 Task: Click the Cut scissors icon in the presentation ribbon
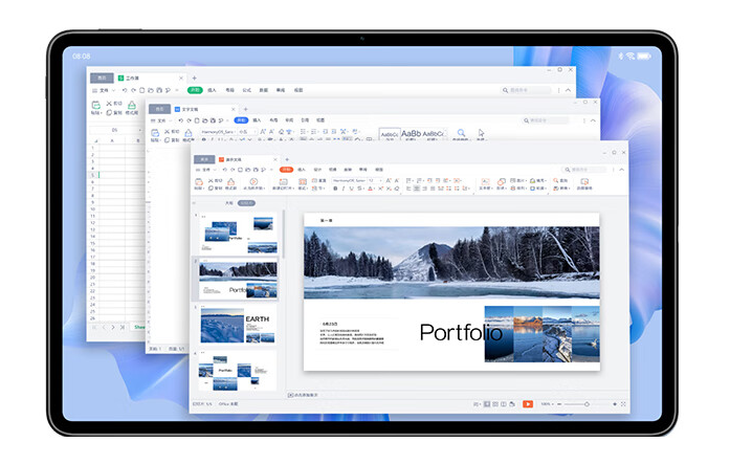click(x=210, y=180)
